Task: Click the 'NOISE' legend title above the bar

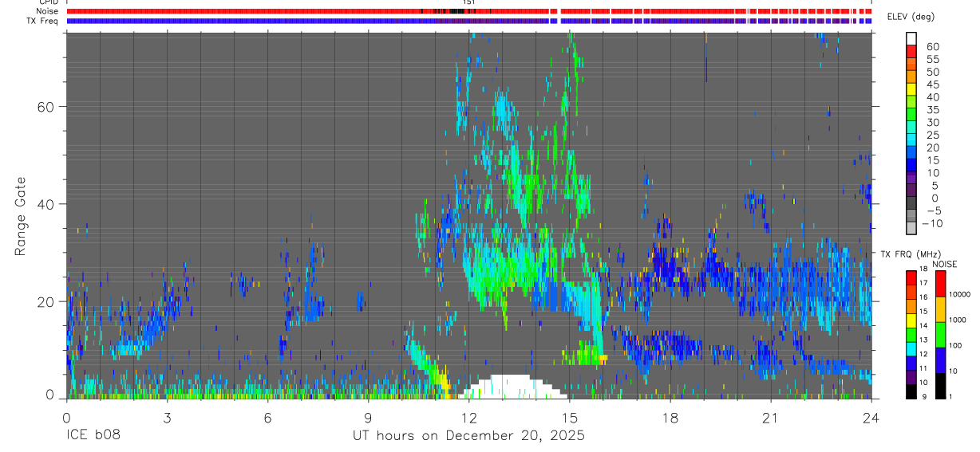Action: coord(945,265)
